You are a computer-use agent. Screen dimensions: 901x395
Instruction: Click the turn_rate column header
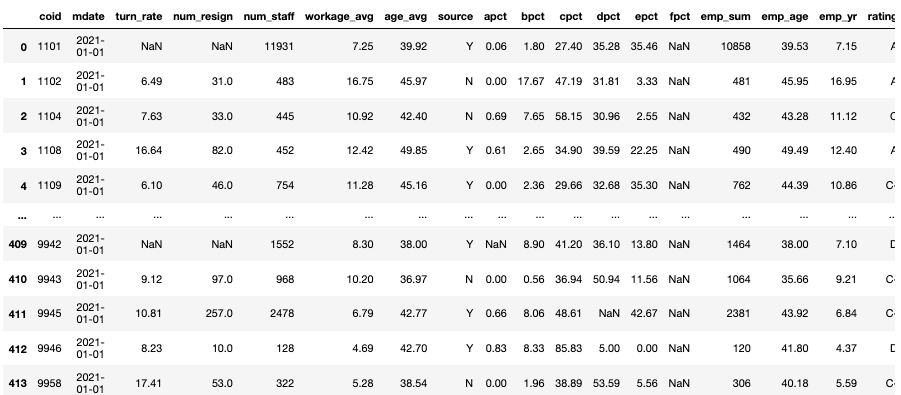(138, 17)
